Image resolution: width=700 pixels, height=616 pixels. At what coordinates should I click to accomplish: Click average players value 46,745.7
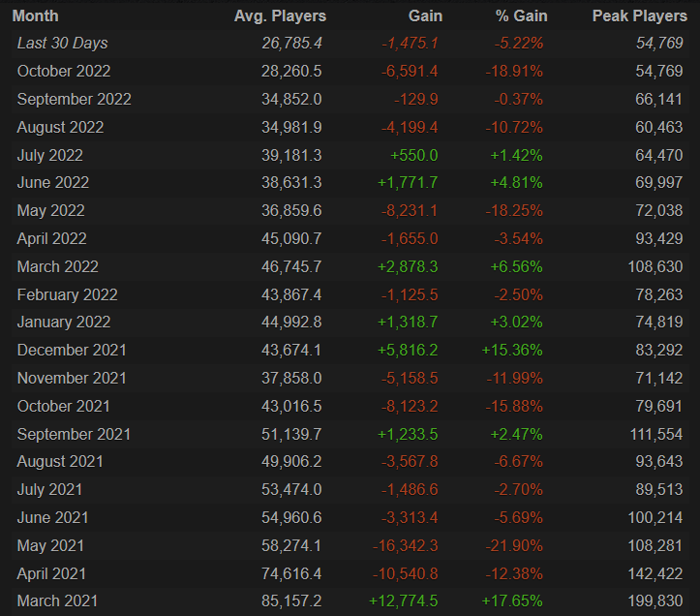pyautogui.click(x=291, y=267)
